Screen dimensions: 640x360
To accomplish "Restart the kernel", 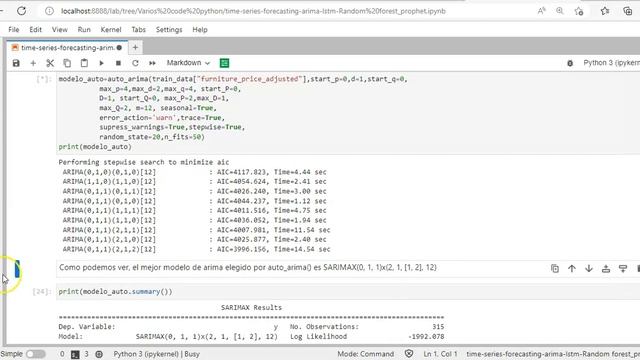I will coord(135,63).
